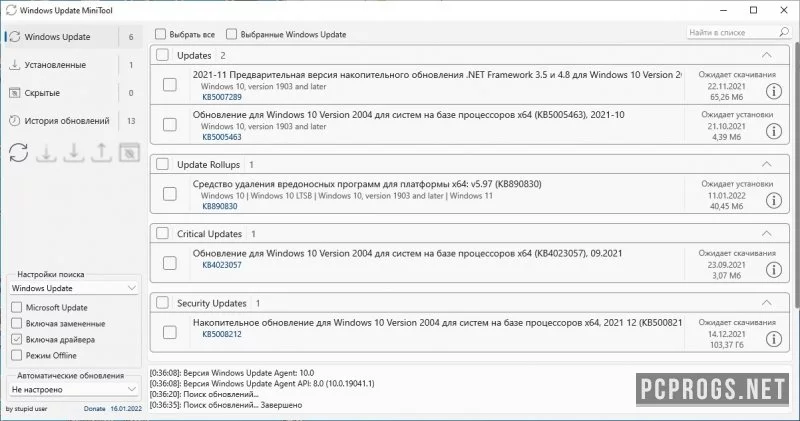800x421 pixels.
Task: Enable Режим Offline checkbox
Action: (x=17, y=355)
